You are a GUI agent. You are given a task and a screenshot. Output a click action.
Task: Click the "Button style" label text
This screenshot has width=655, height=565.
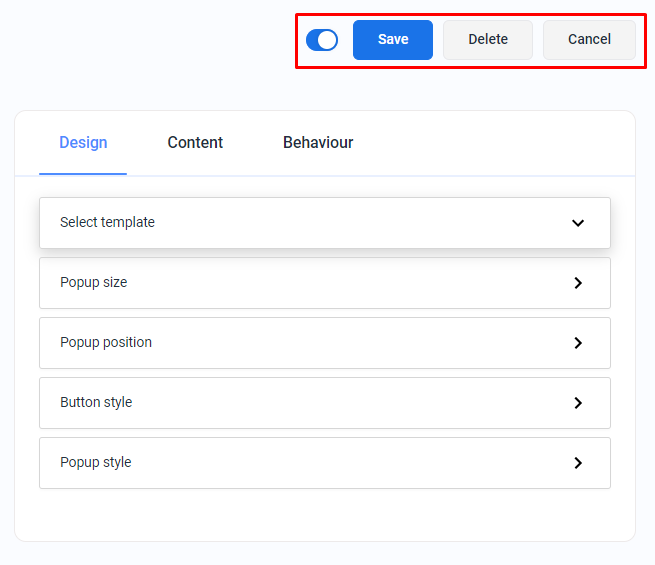coord(96,402)
